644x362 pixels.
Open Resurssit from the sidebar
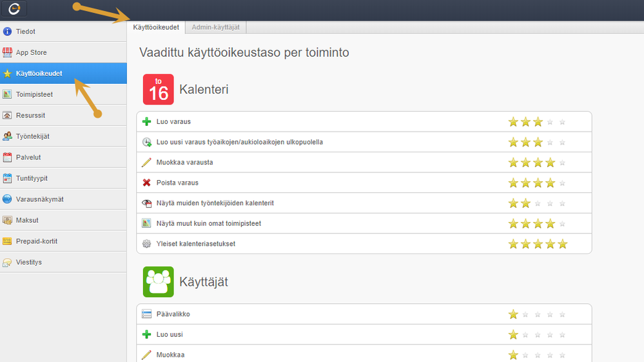coord(30,116)
